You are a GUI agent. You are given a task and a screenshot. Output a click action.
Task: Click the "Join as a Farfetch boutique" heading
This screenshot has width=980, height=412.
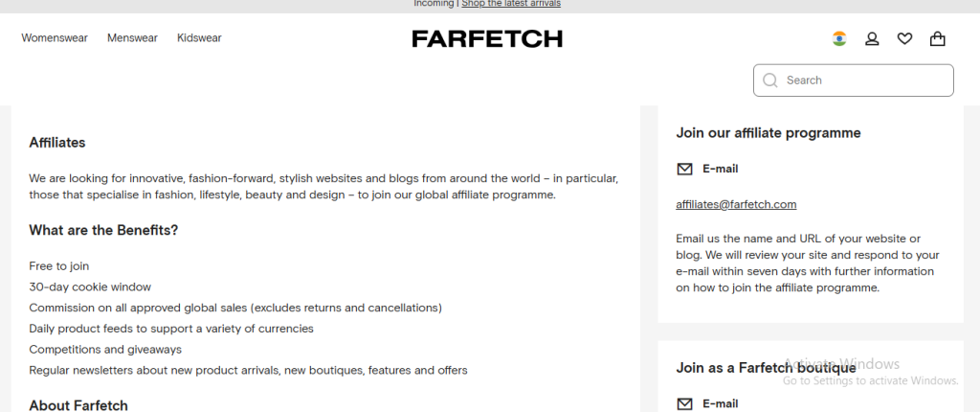766,367
